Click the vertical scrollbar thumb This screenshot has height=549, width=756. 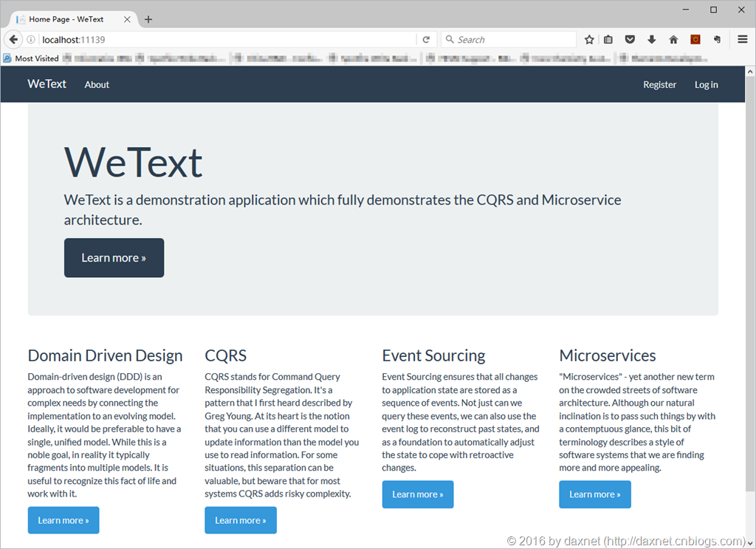[x=750, y=284]
